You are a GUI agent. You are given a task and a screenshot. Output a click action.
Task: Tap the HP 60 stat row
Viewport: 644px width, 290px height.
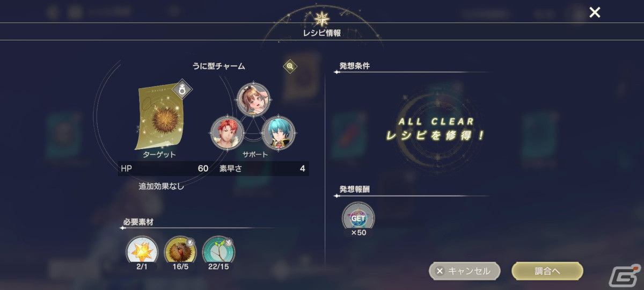[x=164, y=169]
